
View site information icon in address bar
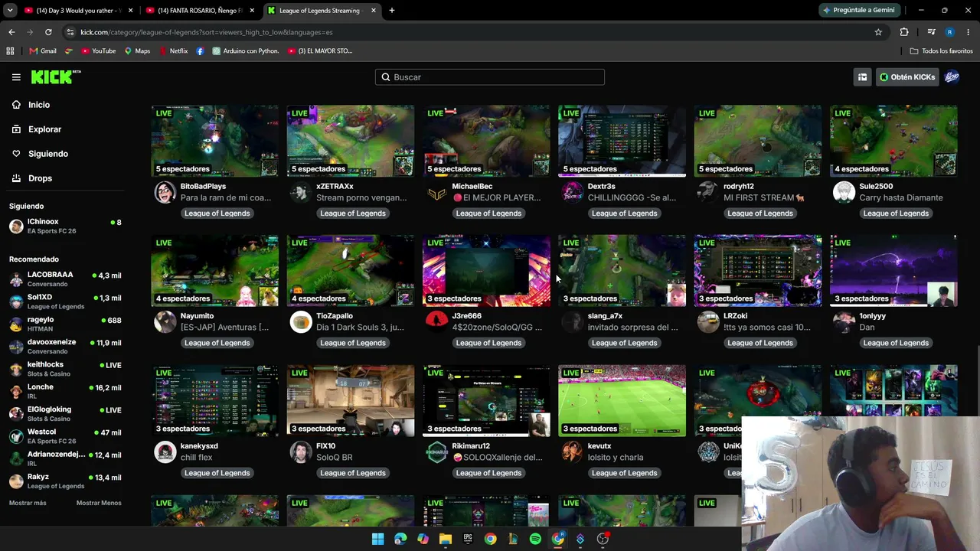[70, 32]
